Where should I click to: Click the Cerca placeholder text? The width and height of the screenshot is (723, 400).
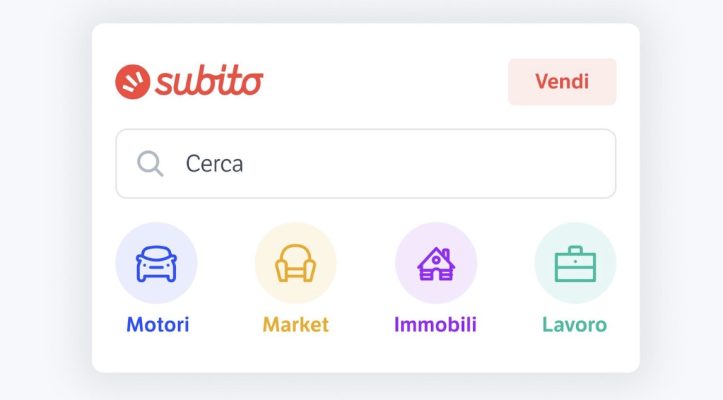click(214, 164)
